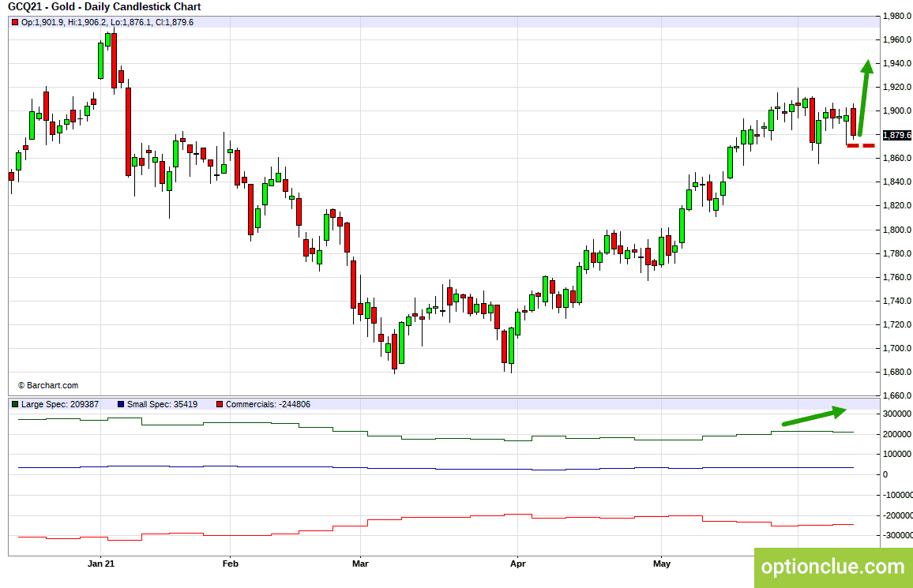Click the 1,800.0 price axis label

click(x=897, y=230)
